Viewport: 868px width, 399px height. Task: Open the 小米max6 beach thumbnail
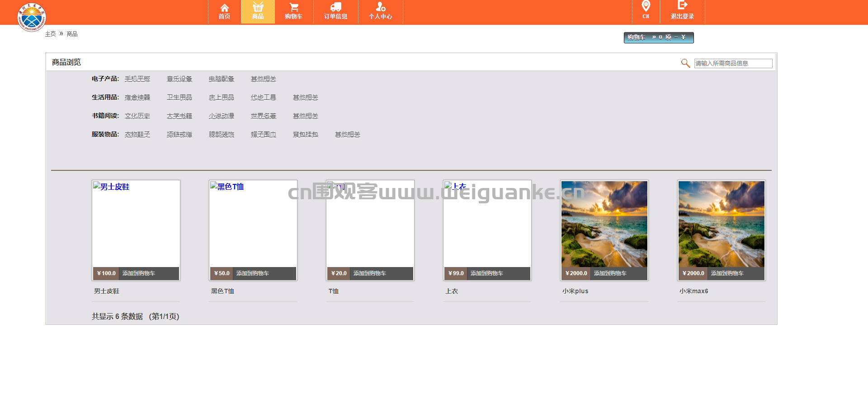(722, 224)
